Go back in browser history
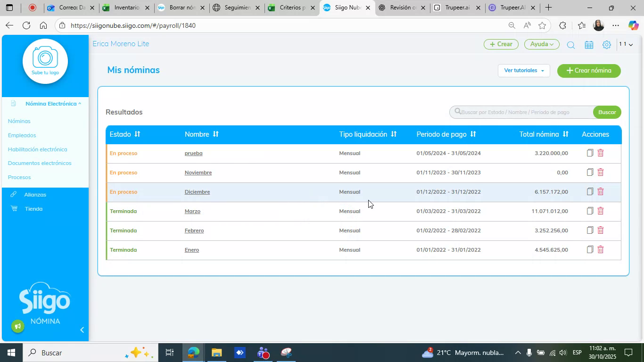Screen dimensions: 644x362 pos(9,25)
